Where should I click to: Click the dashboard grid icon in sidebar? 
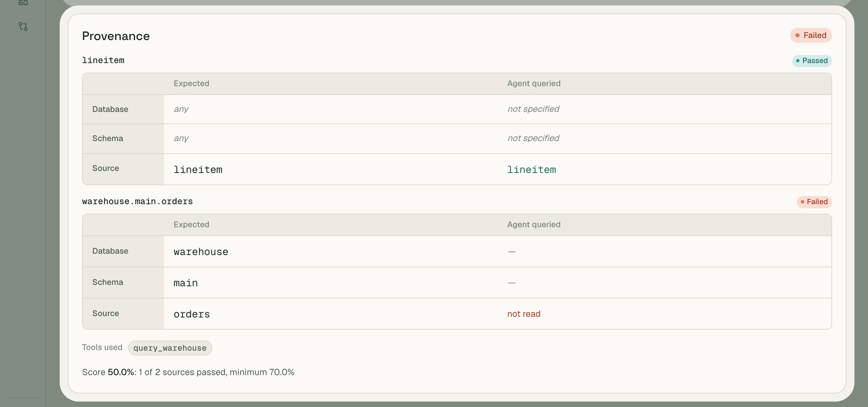[x=23, y=2]
